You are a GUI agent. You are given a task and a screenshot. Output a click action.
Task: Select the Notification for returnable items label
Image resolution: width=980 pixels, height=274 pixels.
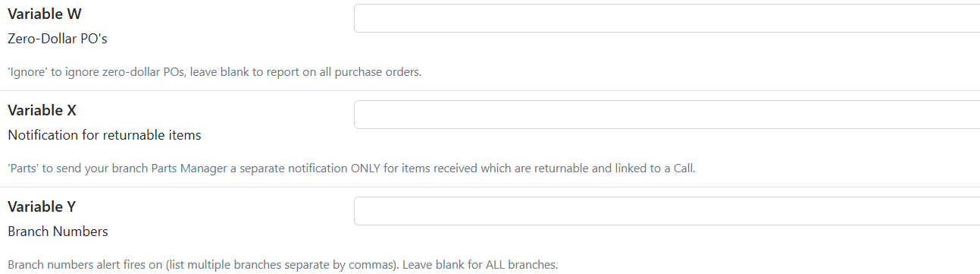105,135
